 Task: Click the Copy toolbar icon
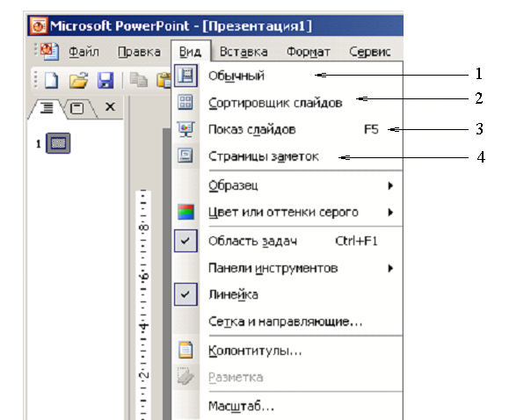click(139, 81)
